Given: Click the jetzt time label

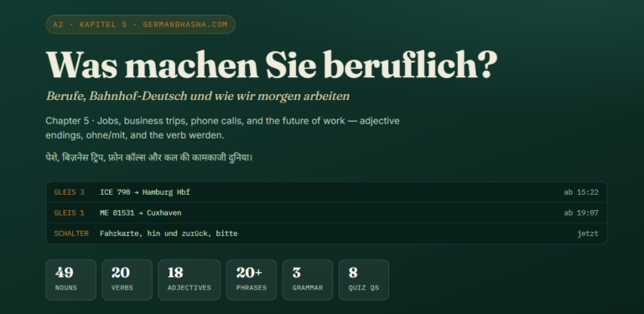Looking at the screenshot, I should point(588,233).
